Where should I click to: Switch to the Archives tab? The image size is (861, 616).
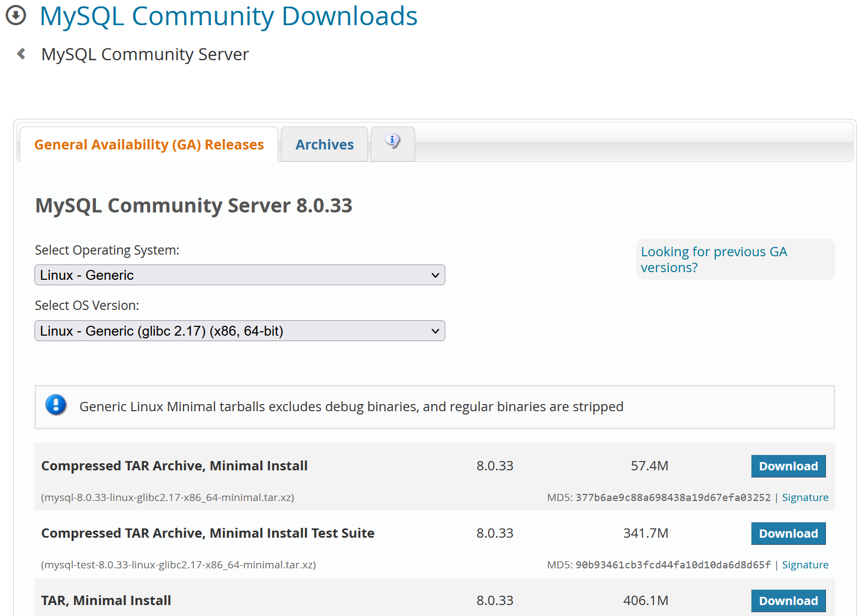pyautogui.click(x=325, y=145)
